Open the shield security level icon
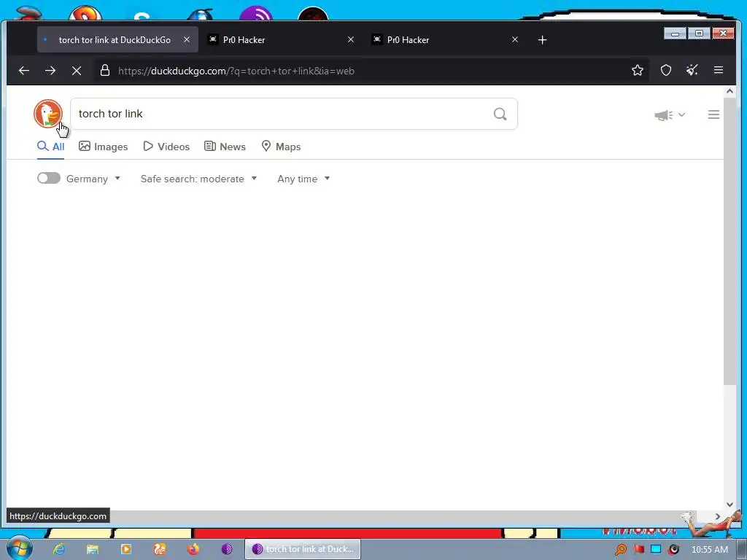 point(666,71)
